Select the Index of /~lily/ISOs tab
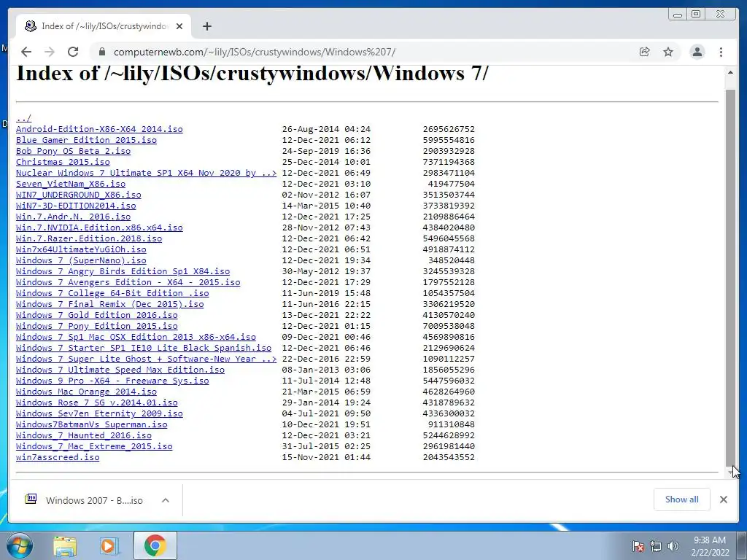The height and width of the screenshot is (560, 747). coord(104,26)
